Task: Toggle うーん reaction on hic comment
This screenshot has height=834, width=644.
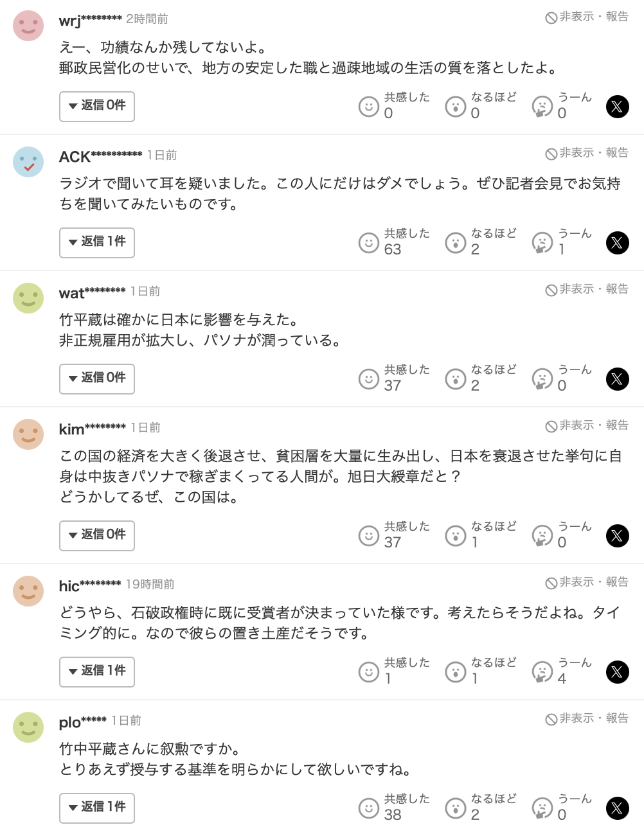Action: click(542, 672)
